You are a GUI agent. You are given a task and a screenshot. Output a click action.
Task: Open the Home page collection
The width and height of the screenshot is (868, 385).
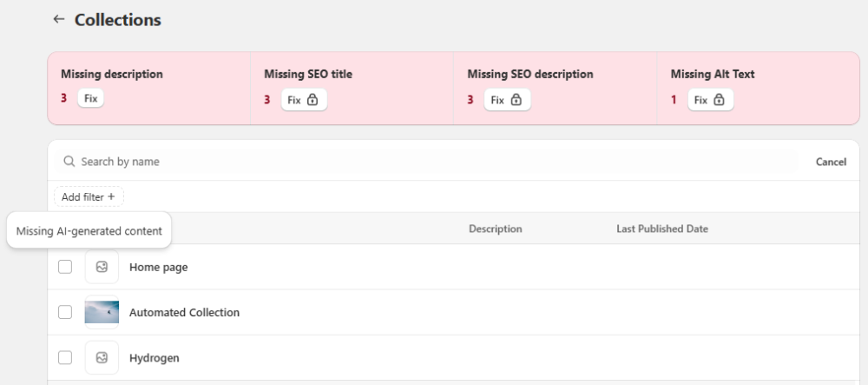tap(158, 267)
